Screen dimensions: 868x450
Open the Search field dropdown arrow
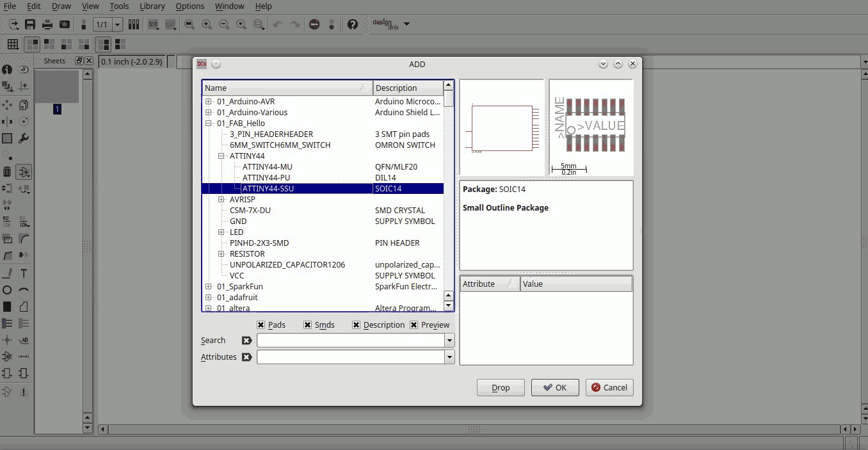coord(449,341)
